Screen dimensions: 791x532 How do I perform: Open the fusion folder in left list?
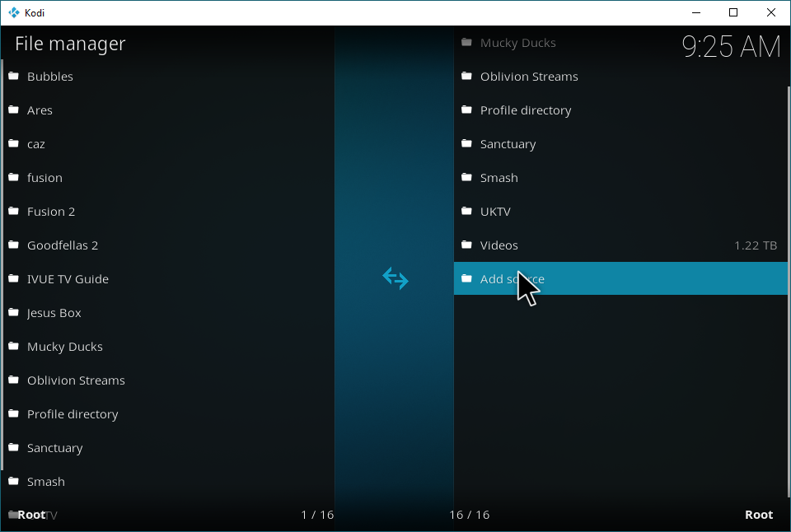tap(44, 178)
